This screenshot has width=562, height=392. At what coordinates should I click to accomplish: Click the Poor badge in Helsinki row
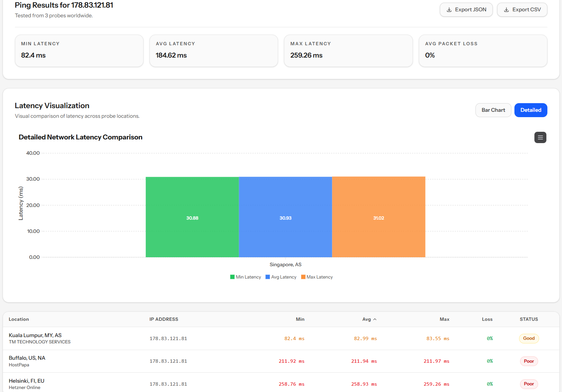pos(529,384)
